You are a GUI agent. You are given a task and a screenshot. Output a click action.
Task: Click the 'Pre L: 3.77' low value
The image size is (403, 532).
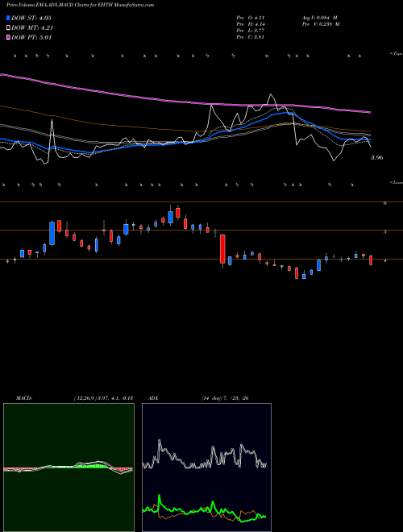pyautogui.click(x=251, y=31)
